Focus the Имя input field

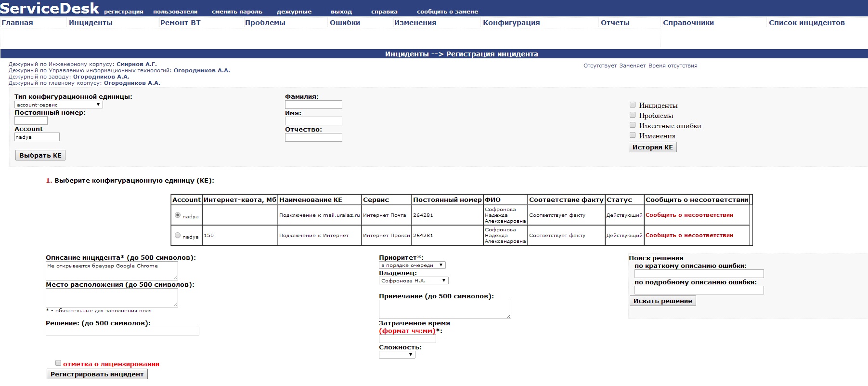[313, 121]
